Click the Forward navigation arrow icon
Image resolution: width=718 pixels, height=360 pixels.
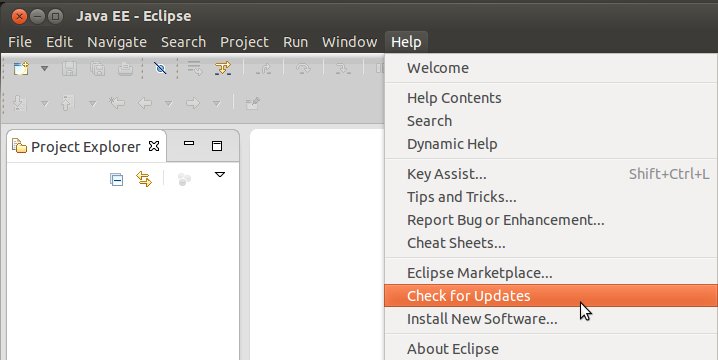[193, 104]
